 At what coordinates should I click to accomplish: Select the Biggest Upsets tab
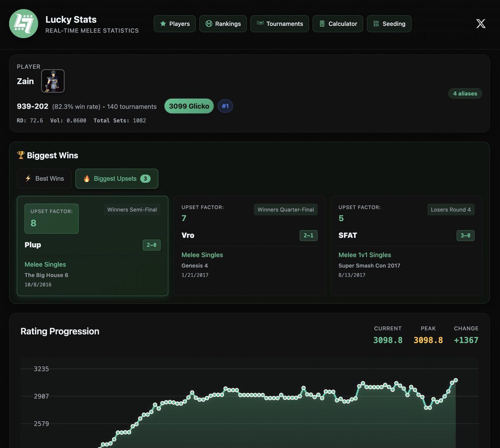[x=117, y=178]
